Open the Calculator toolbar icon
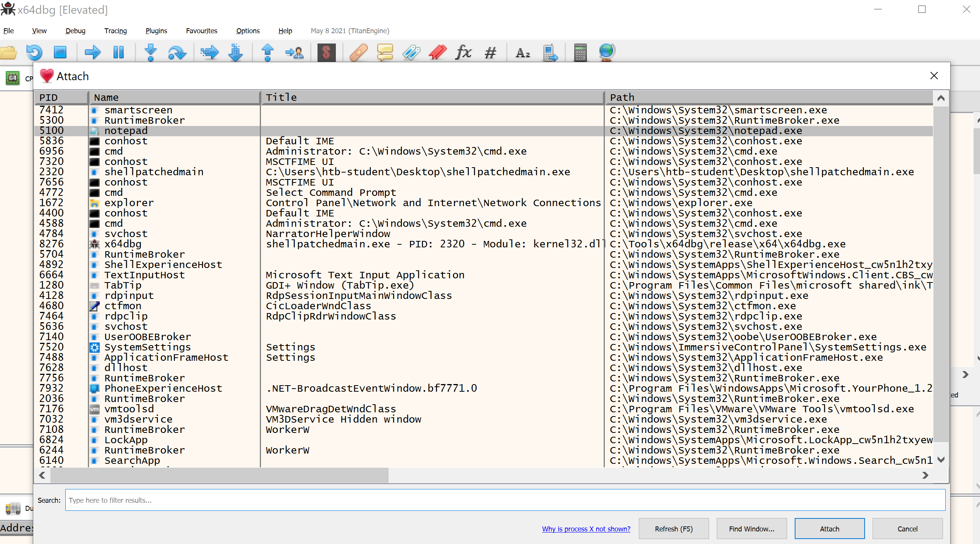 point(580,52)
